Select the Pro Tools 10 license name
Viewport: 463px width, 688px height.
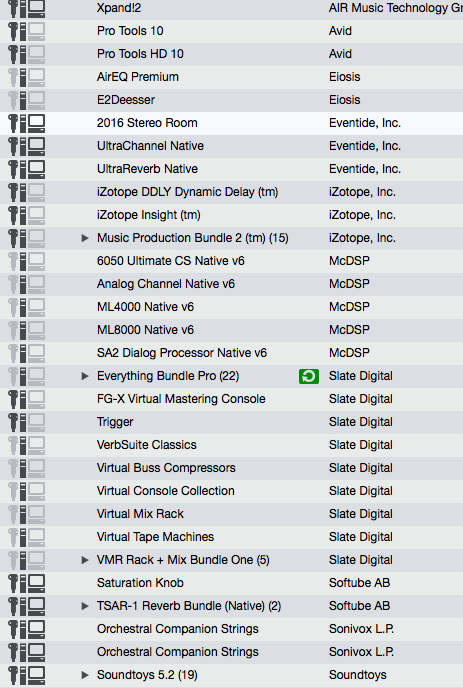[x=130, y=31]
